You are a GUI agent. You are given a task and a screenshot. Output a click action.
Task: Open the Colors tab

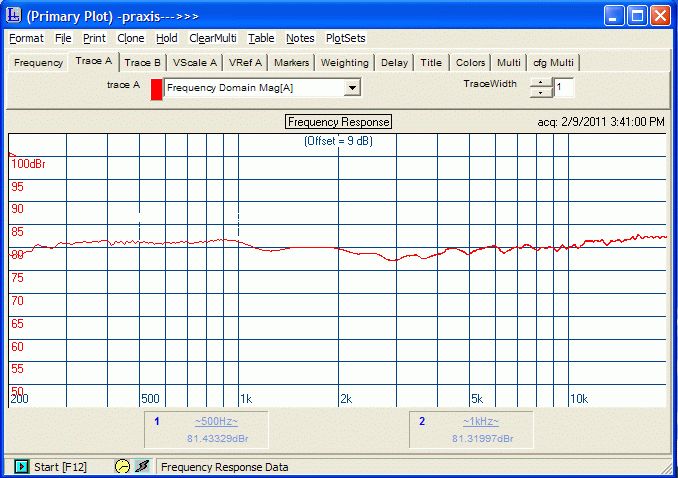coord(470,63)
